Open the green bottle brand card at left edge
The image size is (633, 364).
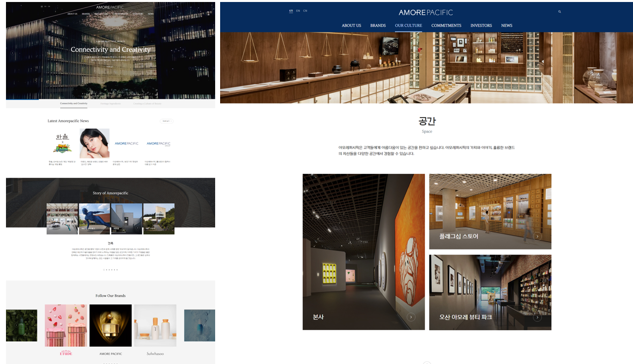tap(21, 326)
